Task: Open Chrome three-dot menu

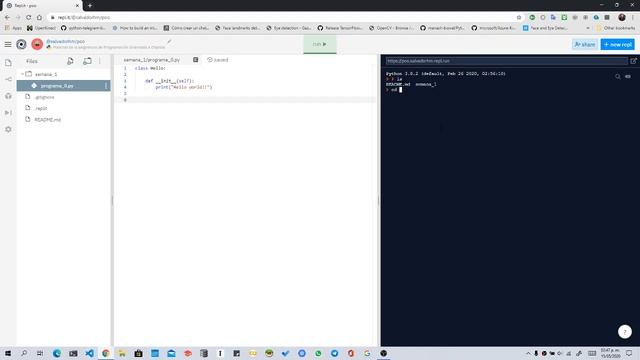Action: tap(633, 17)
